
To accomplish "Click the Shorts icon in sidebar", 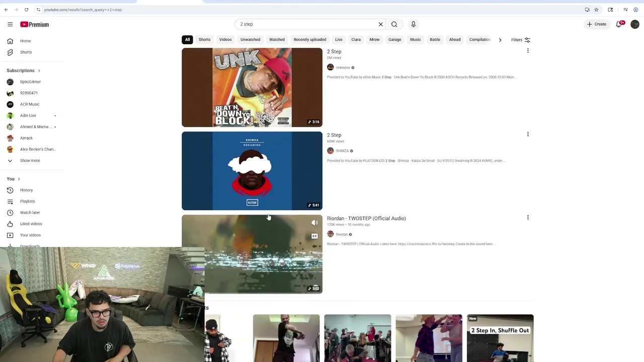I will (10, 52).
